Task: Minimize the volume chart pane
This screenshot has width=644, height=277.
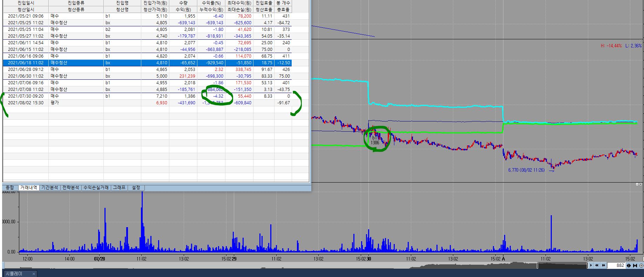Action: click(x=637, y=184)
